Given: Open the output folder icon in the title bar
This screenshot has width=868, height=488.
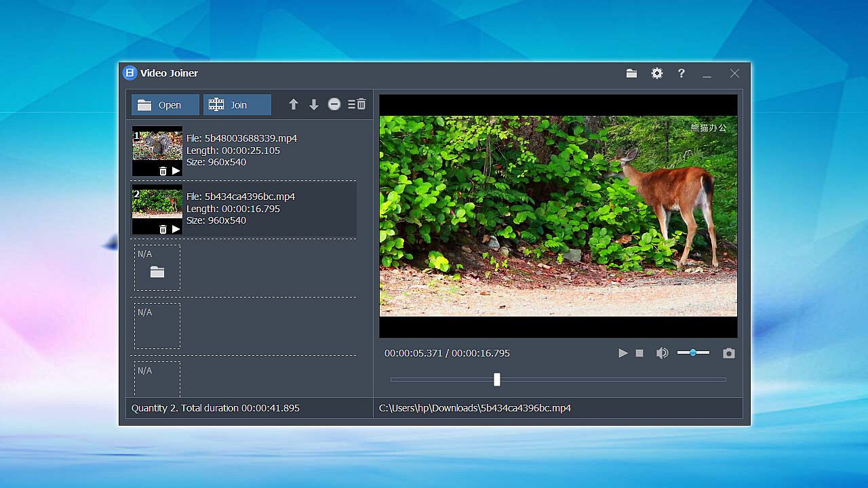Looking at the screenshot, I should pyautogui.click(x=631, y=73).
